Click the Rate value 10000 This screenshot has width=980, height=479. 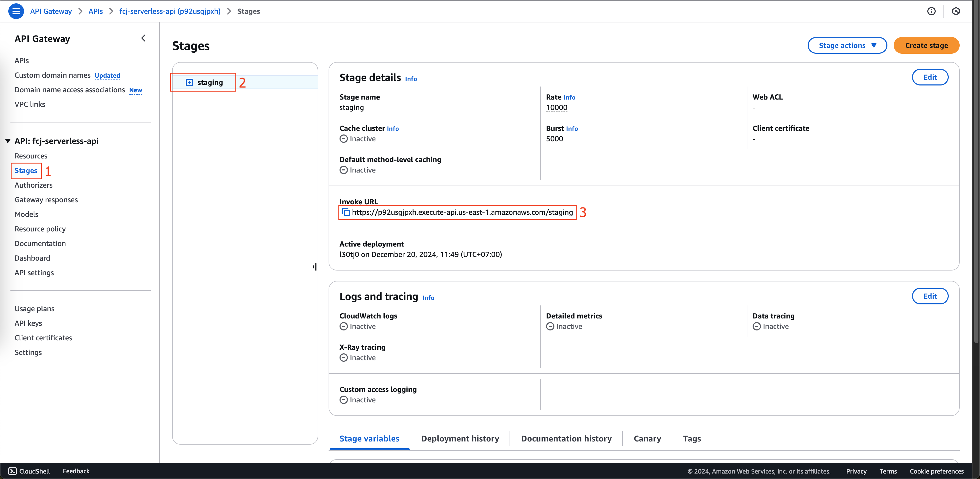point(556,108)
